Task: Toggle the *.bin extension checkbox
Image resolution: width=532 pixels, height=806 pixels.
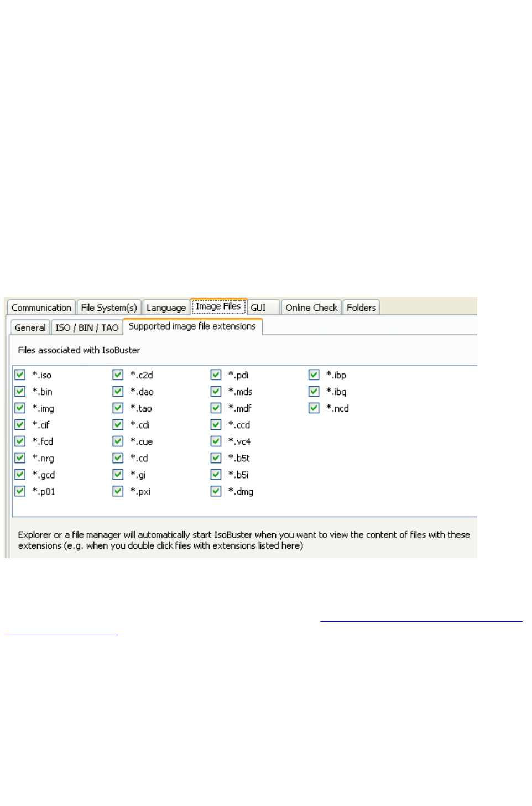Action: (x=20, y=391)
